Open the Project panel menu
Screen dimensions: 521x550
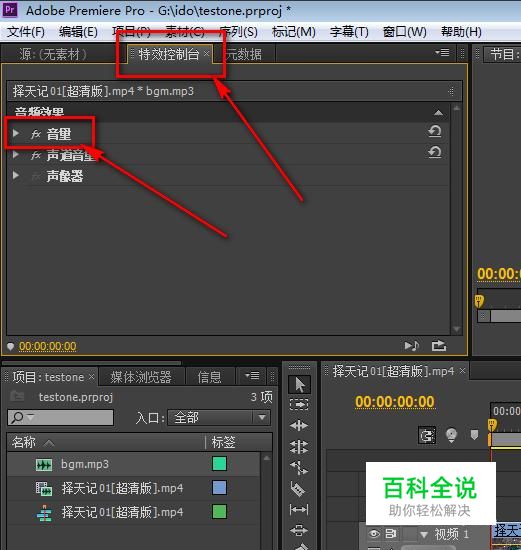click(x=252, y=376)
